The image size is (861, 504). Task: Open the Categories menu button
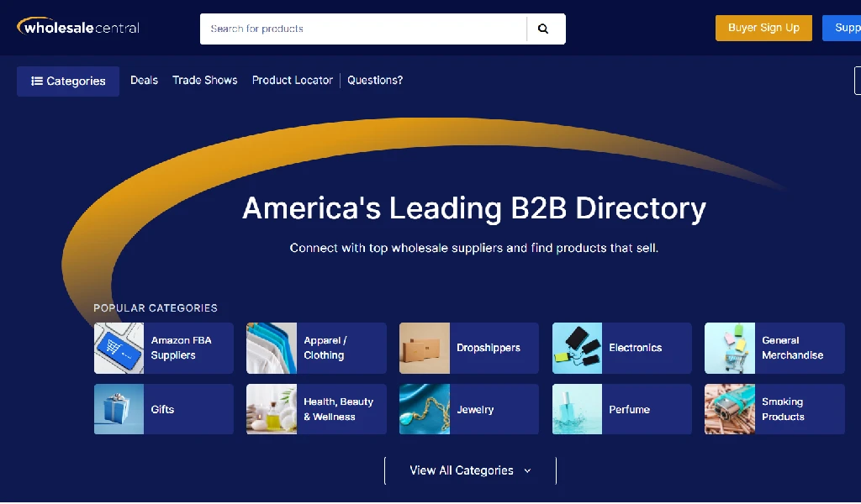tap(68, 81)
